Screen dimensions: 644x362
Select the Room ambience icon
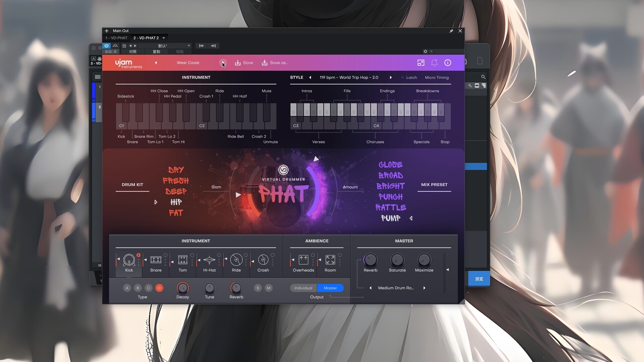pos(330,260)
